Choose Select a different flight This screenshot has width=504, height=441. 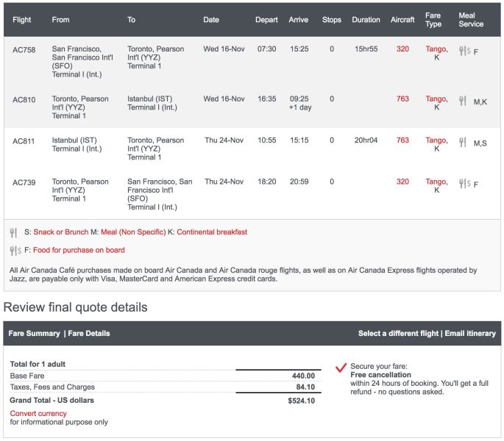[x=398, y=334]
